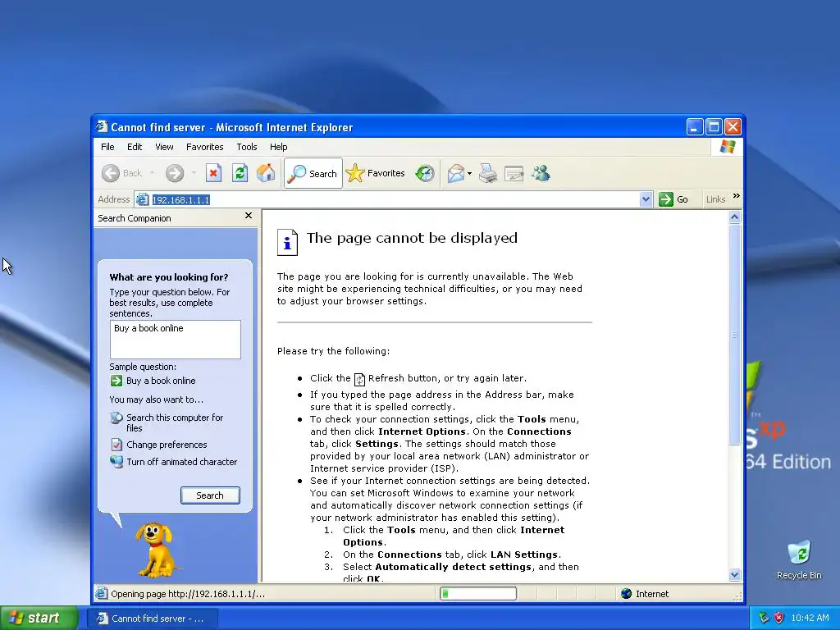Click the status bar page icon
The image size is (840, 630).
click(101, 594)
